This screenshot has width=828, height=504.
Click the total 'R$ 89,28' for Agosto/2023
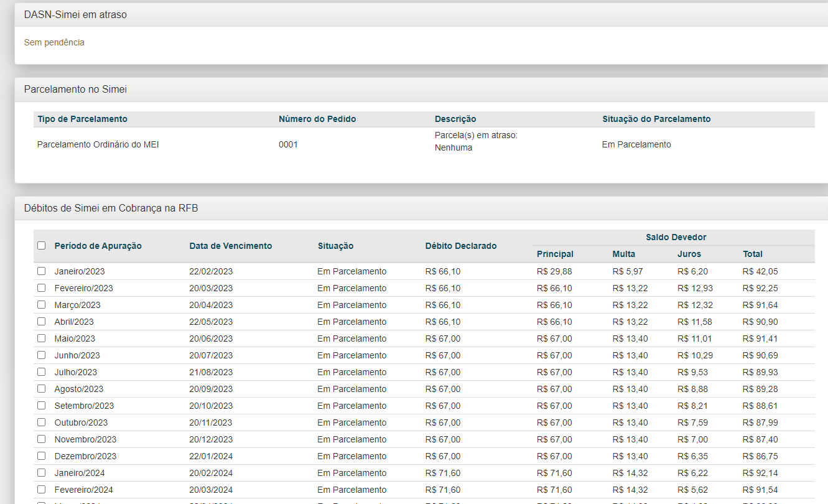(x=760, y=389)
